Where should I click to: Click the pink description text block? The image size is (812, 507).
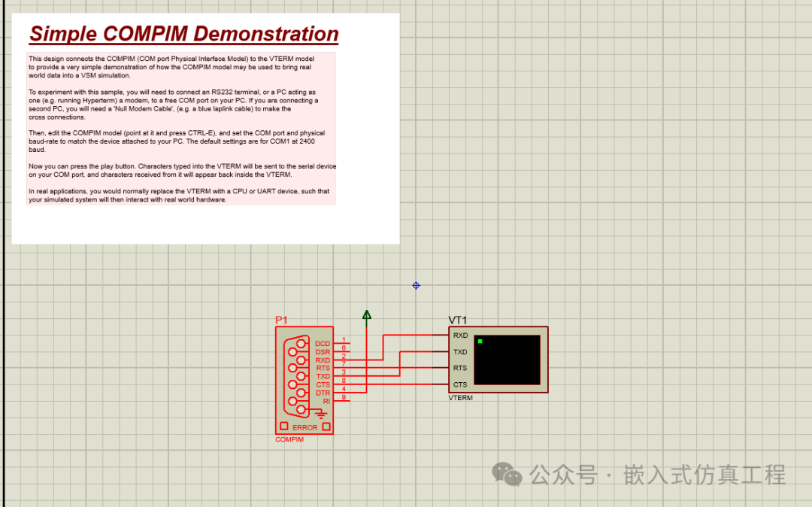[181, 129]
